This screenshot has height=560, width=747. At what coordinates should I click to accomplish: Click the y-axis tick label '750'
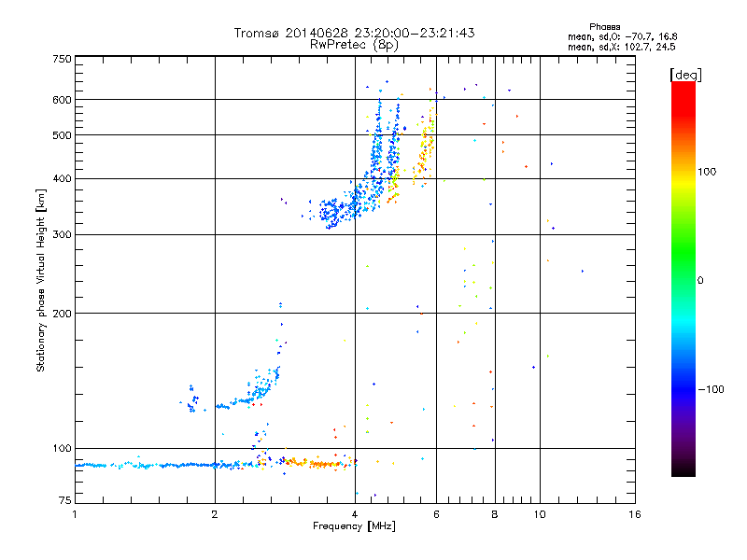click(x=62, y=59)
